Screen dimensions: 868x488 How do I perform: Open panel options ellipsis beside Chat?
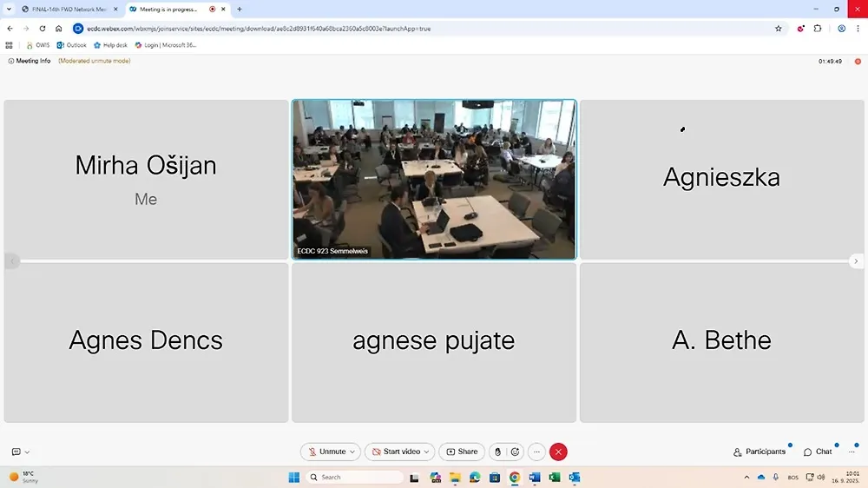[852, 452]
